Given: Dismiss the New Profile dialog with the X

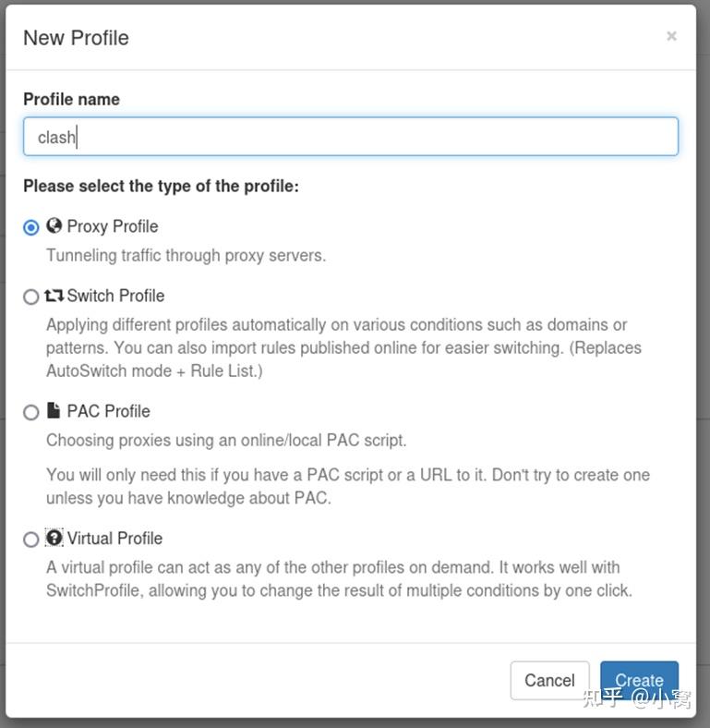Looking at the screenshot, I should point(671,36).
